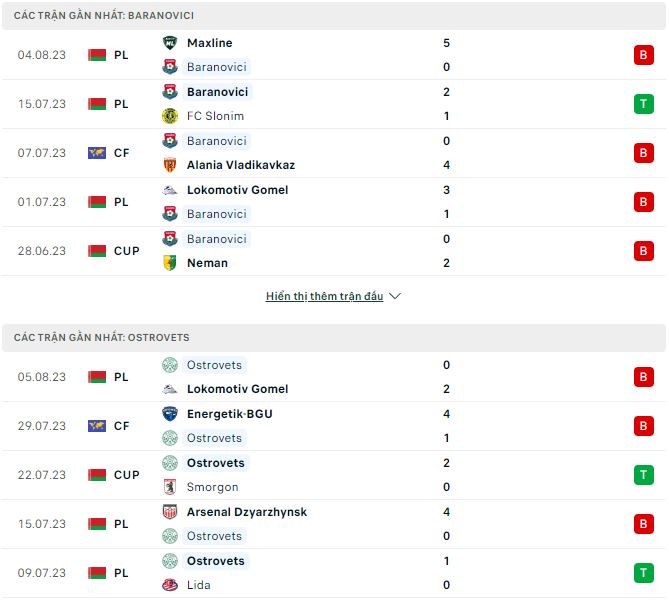669x601 pixels.
Task: Click the chevron arrow beside 'Hiển thị thêm trận đấu'
Action: coord(395,296)
